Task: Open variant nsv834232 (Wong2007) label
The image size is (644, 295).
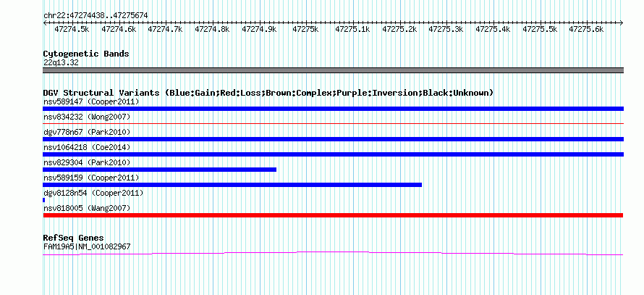Action: [87, 117]
